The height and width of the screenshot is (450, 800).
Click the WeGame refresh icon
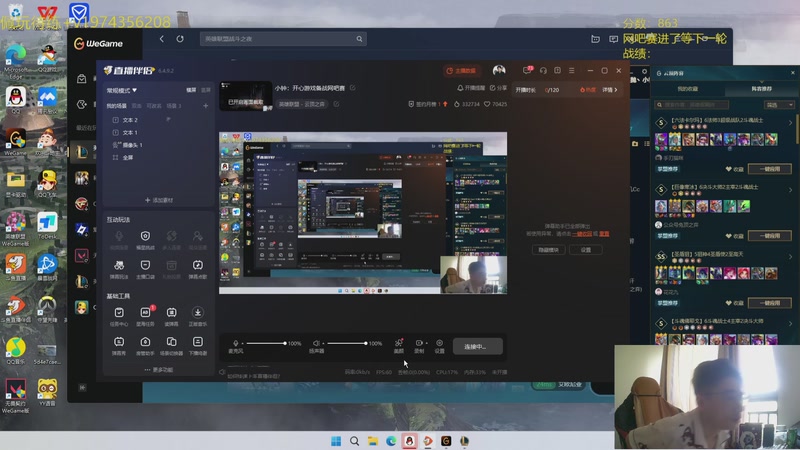tap(180, 39)
